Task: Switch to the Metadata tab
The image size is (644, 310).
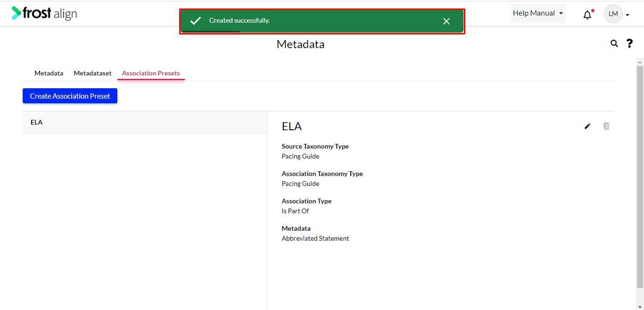Action: 49,73
